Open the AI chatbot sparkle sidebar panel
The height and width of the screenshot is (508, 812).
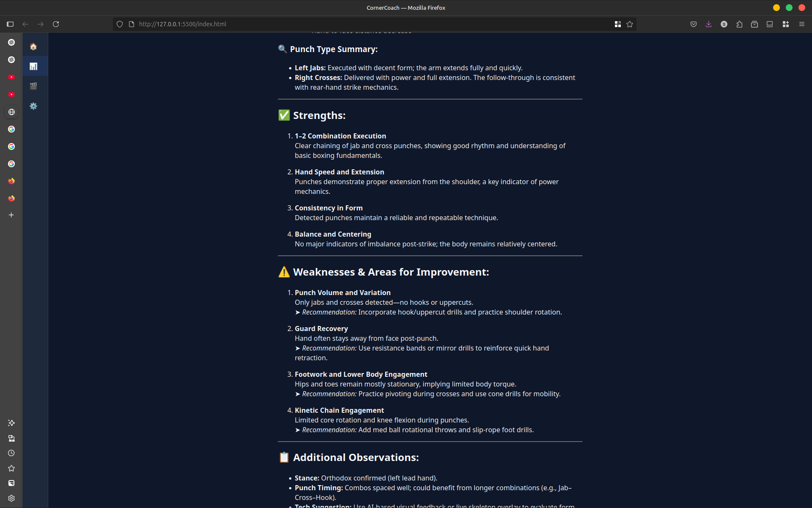coord(11,423)
